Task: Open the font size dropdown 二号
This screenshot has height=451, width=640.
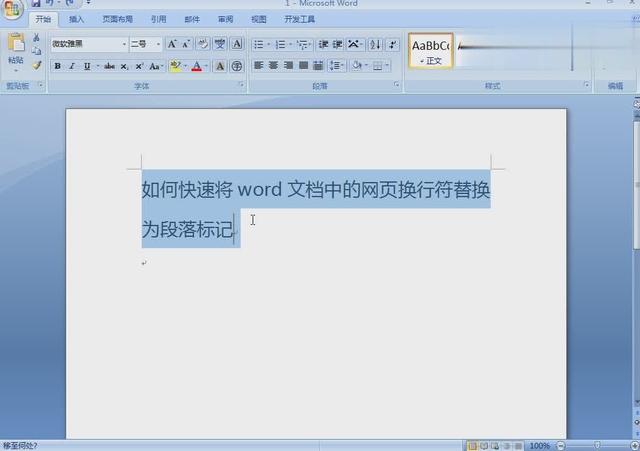Action: point(158,44)
